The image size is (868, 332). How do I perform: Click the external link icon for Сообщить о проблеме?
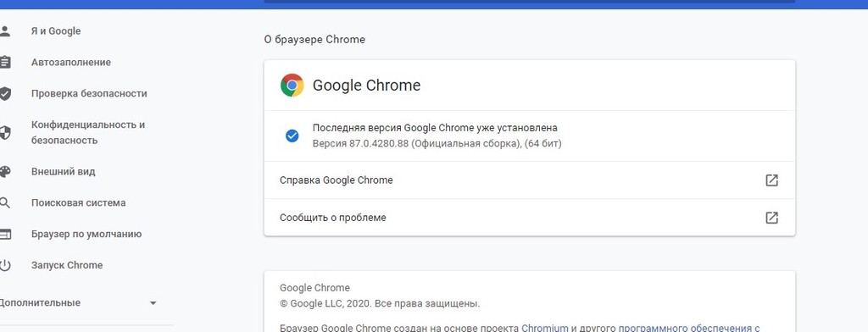[x=771, y=218]
